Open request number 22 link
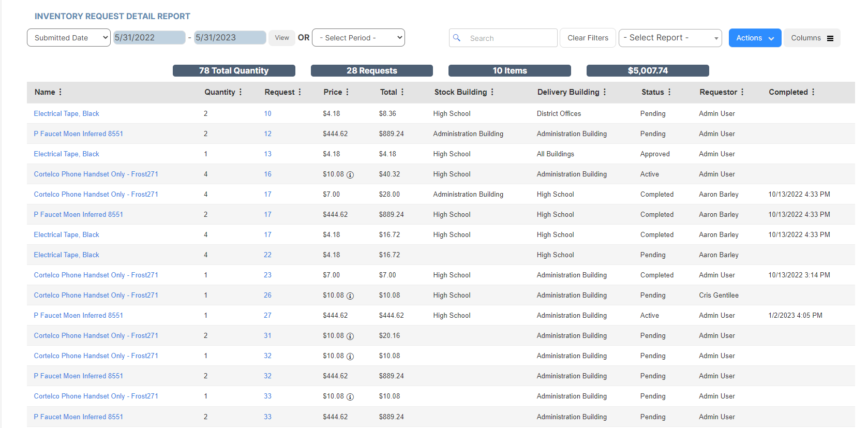The image size is (868, 428). tap(267, 255)
